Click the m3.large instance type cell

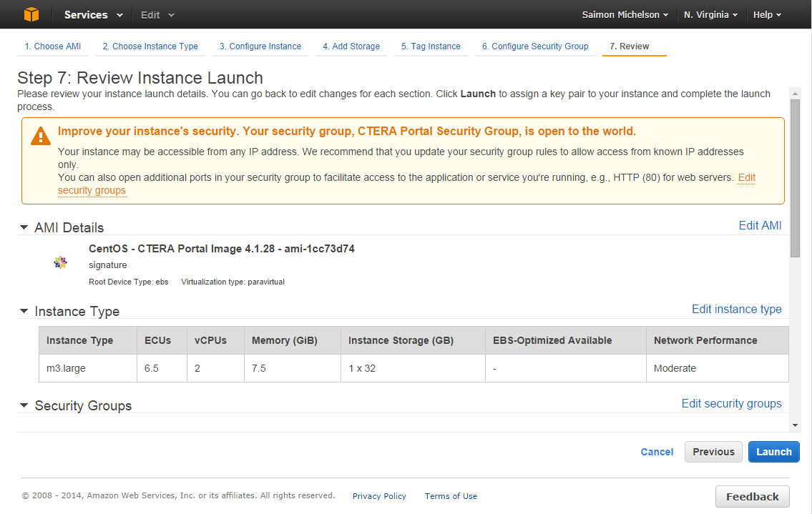[88, 369]
